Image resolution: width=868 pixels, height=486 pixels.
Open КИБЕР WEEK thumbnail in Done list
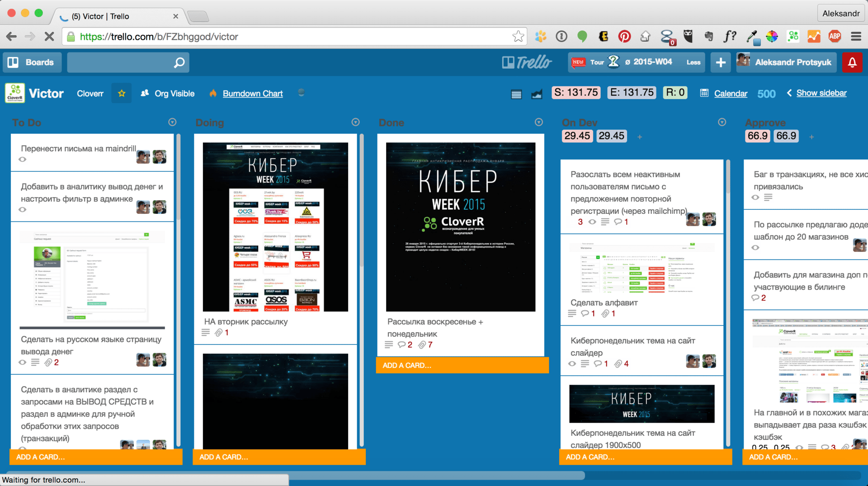tap(461, 227)
